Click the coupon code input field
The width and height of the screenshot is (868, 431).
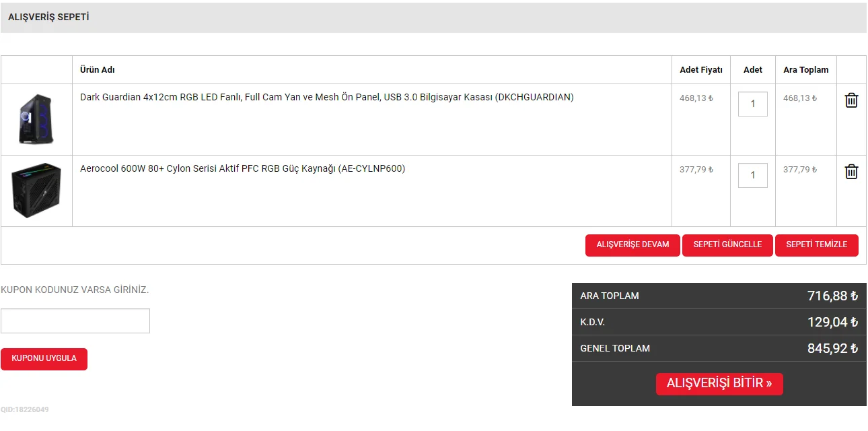point(75,321)
